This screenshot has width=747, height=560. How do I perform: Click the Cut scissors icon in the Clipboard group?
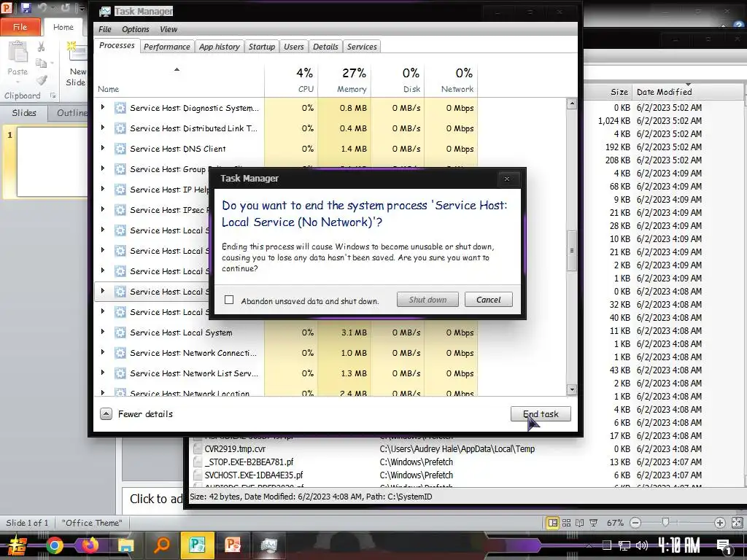click(42, 46)
